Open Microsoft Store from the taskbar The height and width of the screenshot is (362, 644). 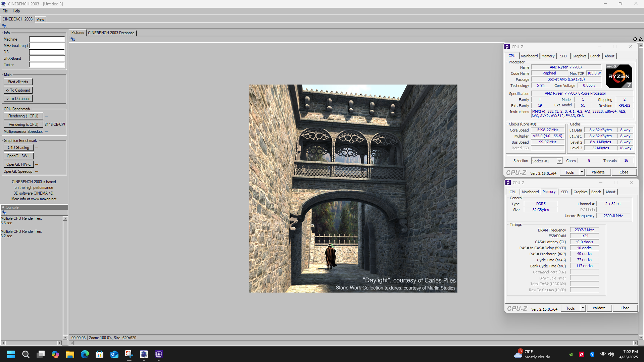tap(100, 354)
